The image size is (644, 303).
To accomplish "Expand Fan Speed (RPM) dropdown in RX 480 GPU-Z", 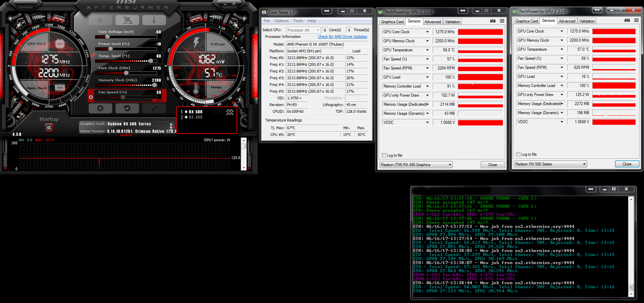I will (427, 68).
